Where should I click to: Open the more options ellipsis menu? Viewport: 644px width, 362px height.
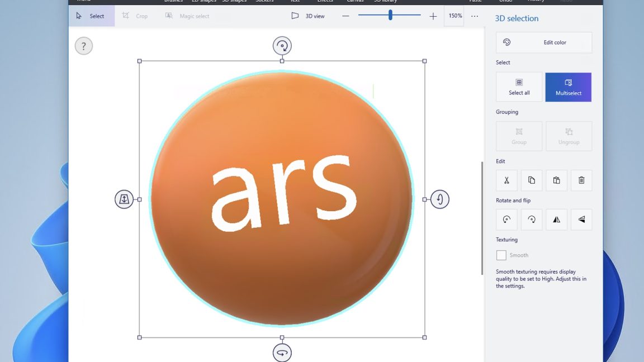pyautogui.click(x=475, y=16)
